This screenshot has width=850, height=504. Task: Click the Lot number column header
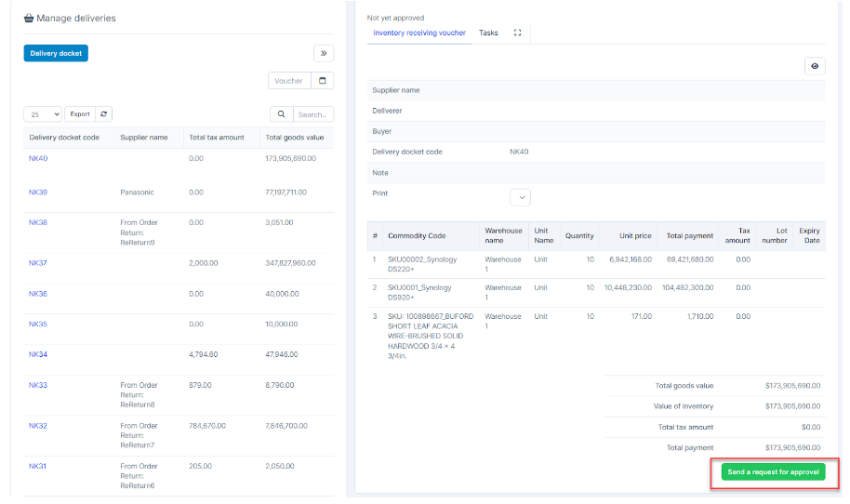775,236
